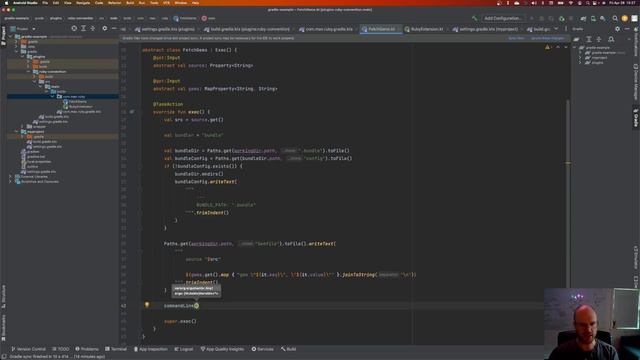Image resolution: width=640 pixels, height=360 pixels.
Task: Click Collapse All in Gradle panel
Action: pos(599,39)
